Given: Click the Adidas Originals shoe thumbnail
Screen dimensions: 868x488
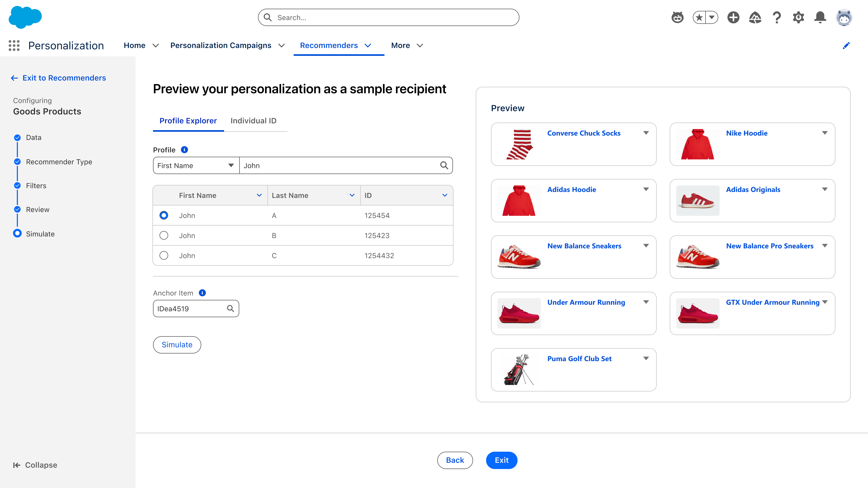Looking at the screenshot, I should (698, 200).
